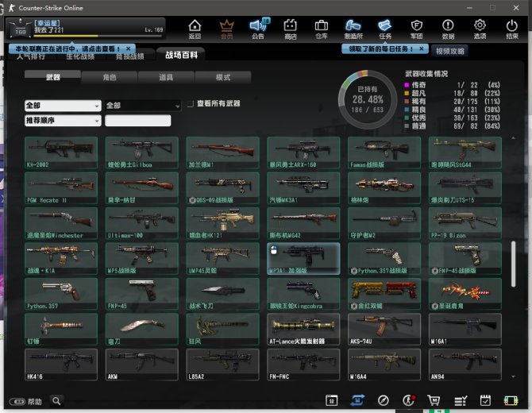Select the KH-2002 weapon card

pyautogui.click(x=61, y=152)
